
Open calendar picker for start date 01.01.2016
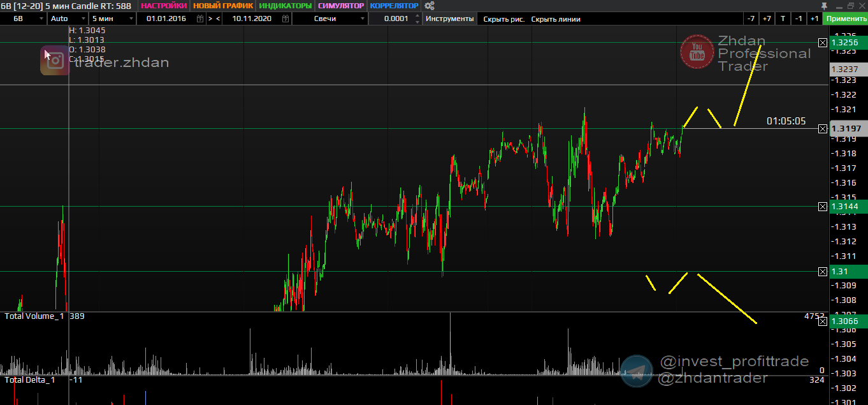(x=200, y=18)
